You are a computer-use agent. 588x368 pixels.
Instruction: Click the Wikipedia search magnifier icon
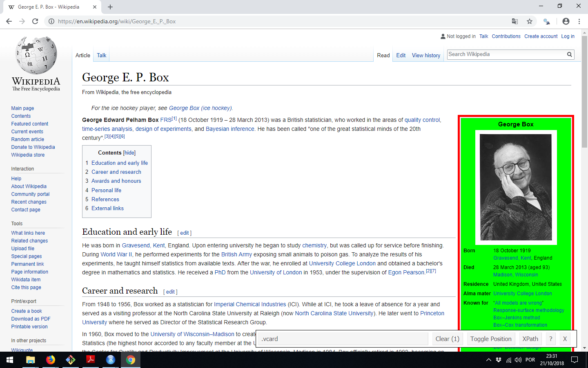(569, 54)
